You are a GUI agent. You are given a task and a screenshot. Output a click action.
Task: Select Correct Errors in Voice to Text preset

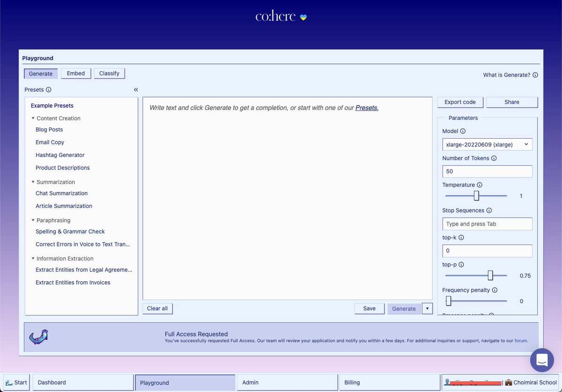83,244
